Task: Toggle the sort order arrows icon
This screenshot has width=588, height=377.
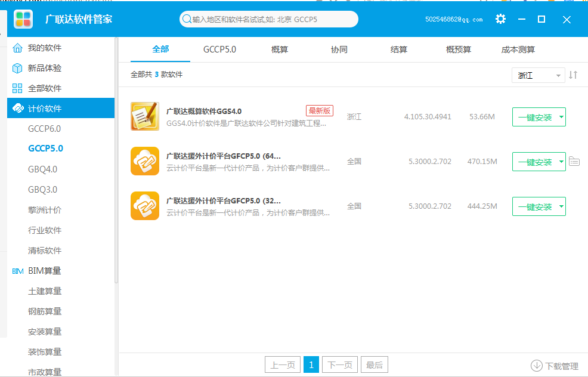Action: click(573, 75)
